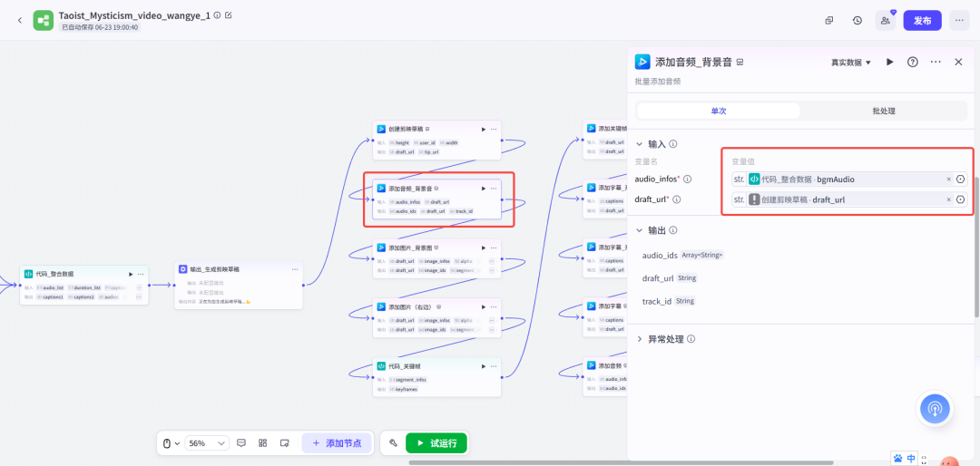Expand hidden inputs on 添加图片_背景图 node
Image resolution: width=980 pixels, height=466 pixels.
tap(493, 260)
